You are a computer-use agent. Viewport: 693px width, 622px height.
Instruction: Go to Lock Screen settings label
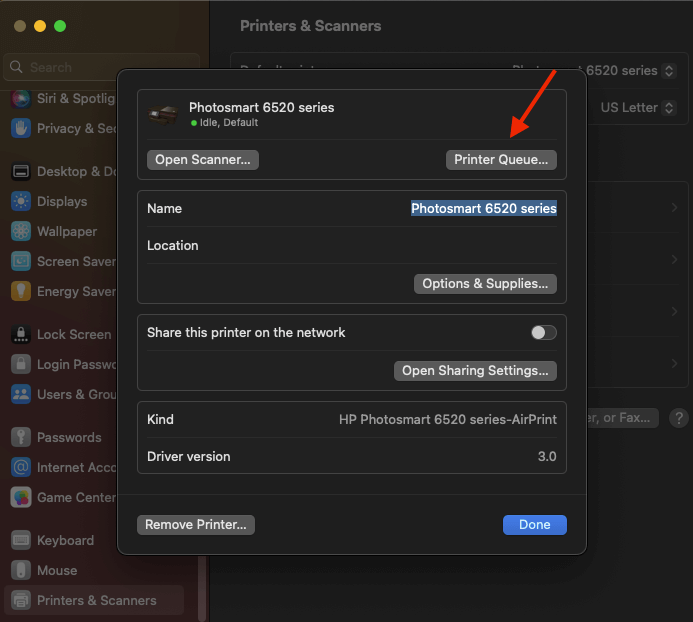[74, 335]
